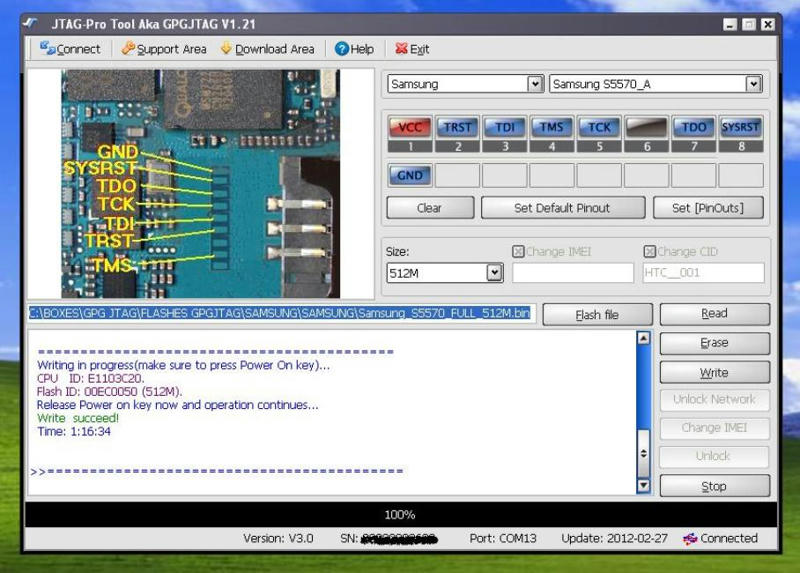Click the GND pin icon
The image size is (800, 573).
410,175
